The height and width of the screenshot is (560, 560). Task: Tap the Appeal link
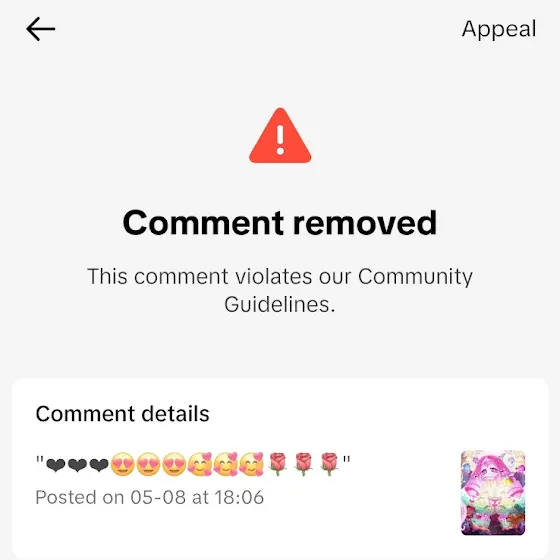(499, 29)
